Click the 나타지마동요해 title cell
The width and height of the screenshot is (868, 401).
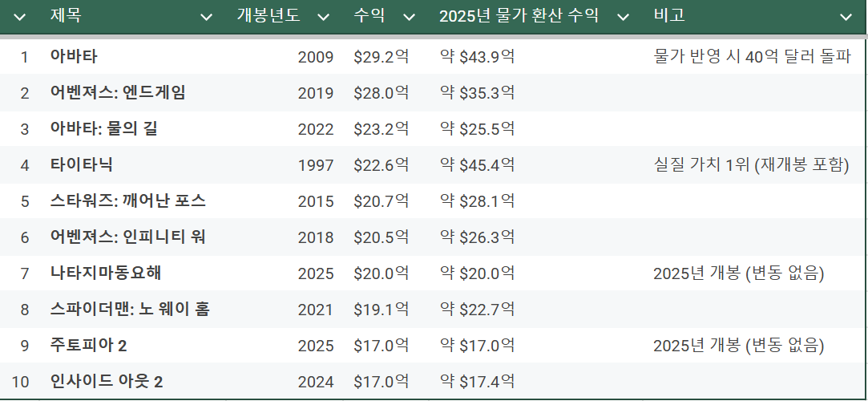pos(105,273)
